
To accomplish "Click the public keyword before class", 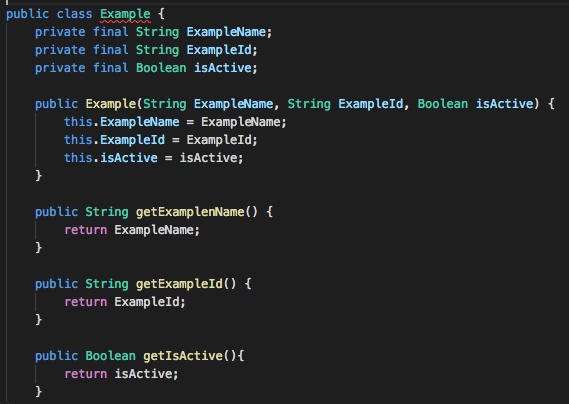I will point(28,14).
